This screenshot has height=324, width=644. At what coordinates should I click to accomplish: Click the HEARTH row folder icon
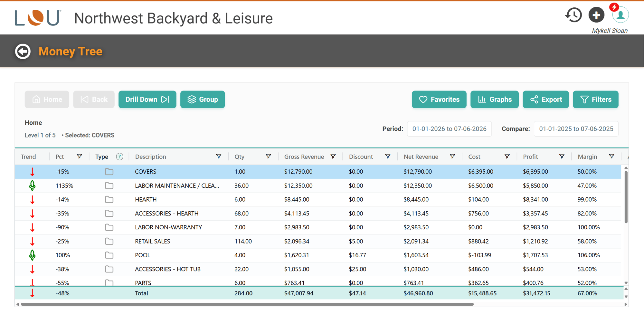(109, 200)
